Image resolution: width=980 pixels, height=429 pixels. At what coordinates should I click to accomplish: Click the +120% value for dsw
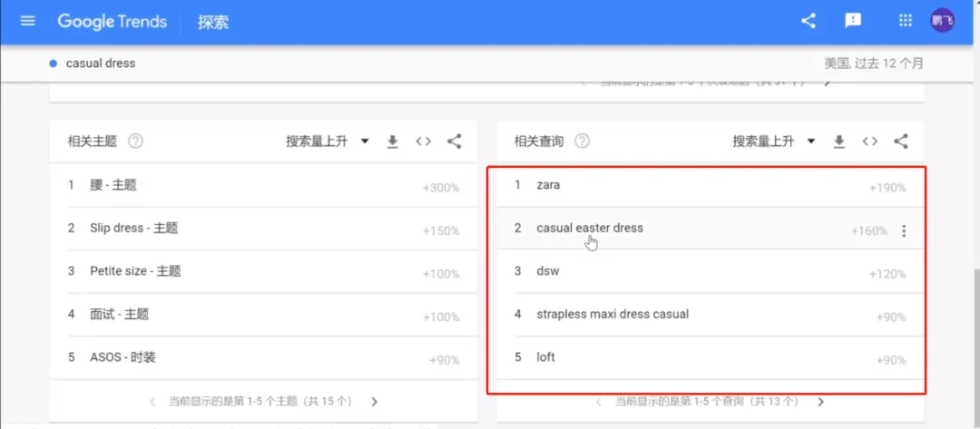point(887,274)
